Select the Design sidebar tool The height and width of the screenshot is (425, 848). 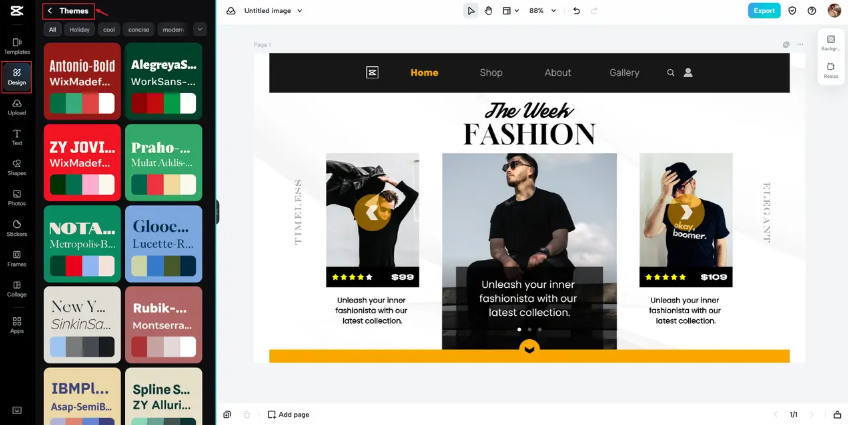tap(17, 77)
